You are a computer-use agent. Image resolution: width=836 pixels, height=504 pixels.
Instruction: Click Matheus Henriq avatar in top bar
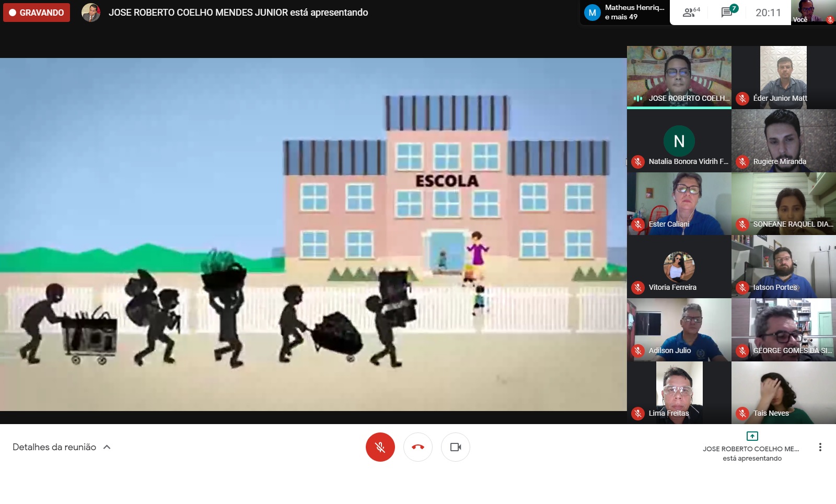592,13
